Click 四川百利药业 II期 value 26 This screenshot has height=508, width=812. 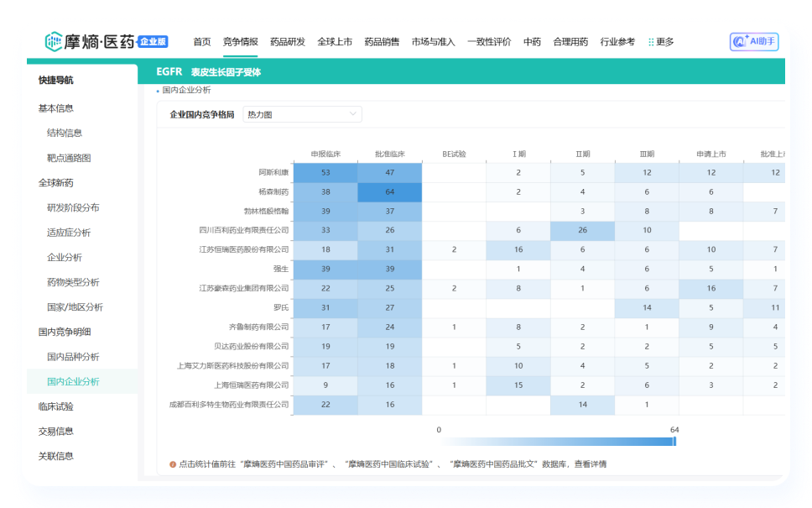point(583,230)
